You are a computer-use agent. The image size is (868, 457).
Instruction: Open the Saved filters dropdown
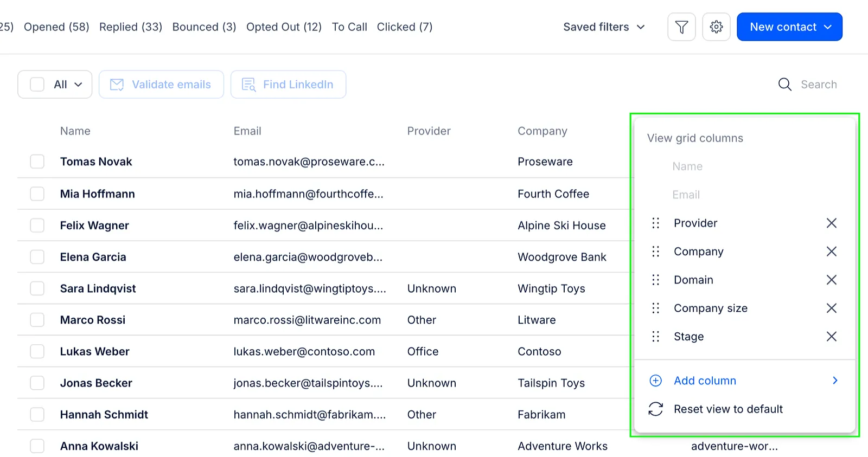pos(604,27)
